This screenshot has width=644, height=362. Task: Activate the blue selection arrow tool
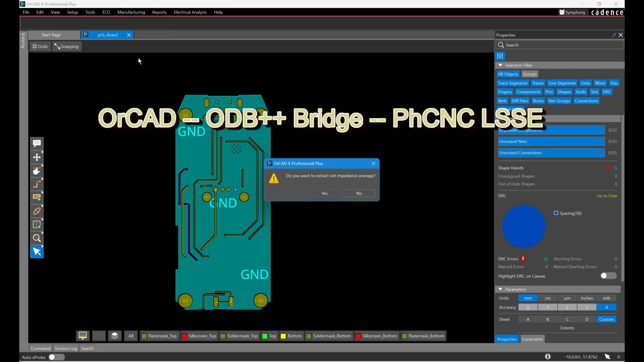pos(37,251)
